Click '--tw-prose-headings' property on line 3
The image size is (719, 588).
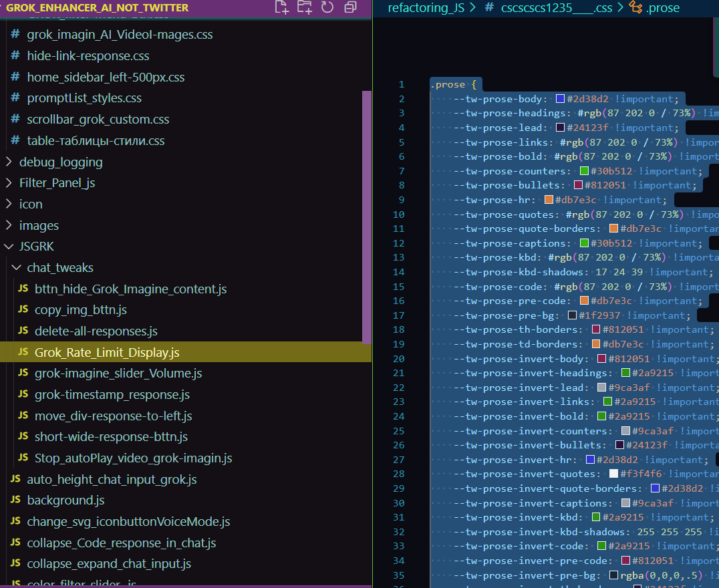point(509,113)
